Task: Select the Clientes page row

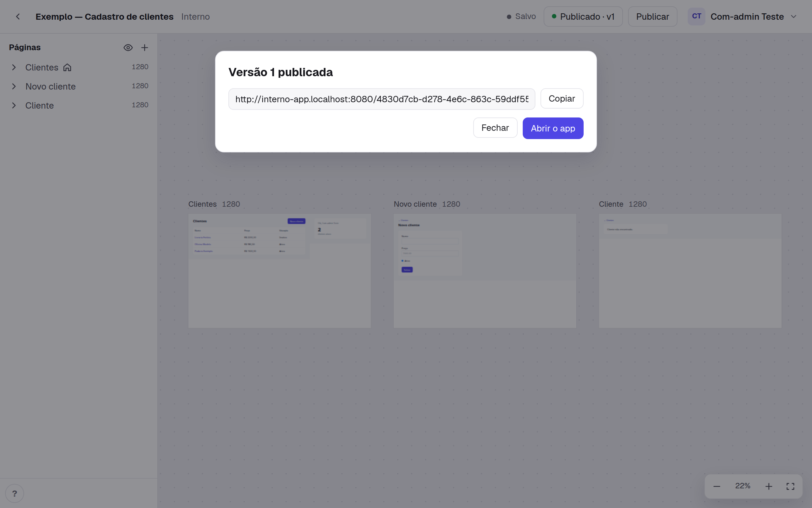Action: pyautogui.click(x=79, y=68)
